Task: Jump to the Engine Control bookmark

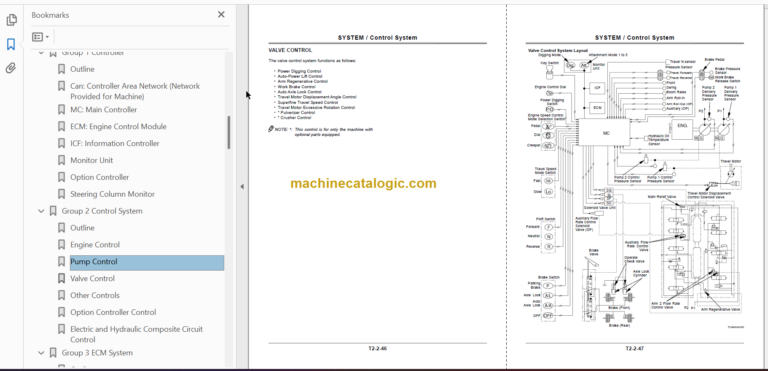Action: pos(95,245)
